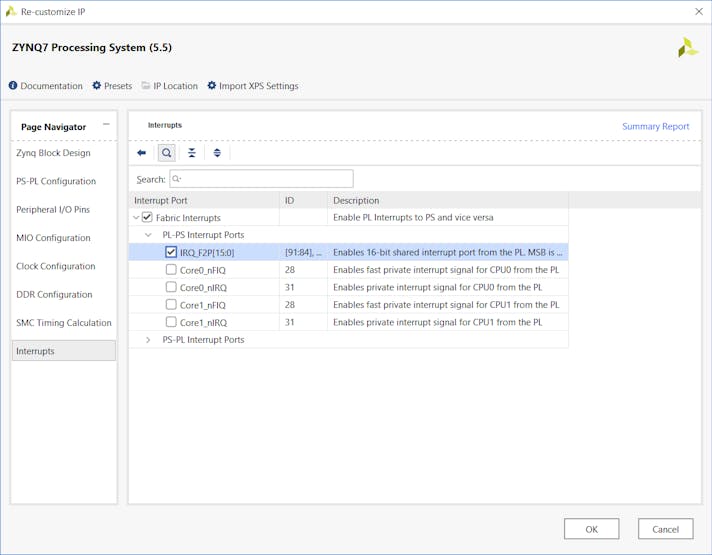The height and width of the screenshot is (555, 712).
Task: Click the Import XPS Settings gear icon
Action: (x=212, y=85)
